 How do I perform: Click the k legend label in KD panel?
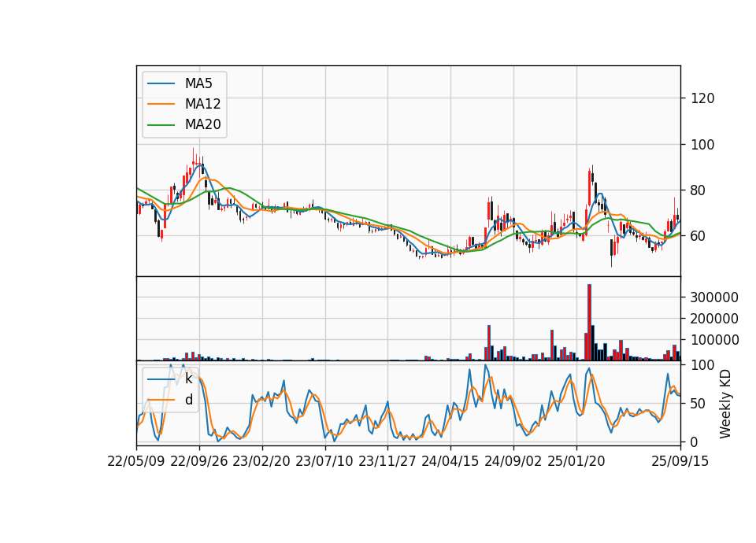click(188, 379)
